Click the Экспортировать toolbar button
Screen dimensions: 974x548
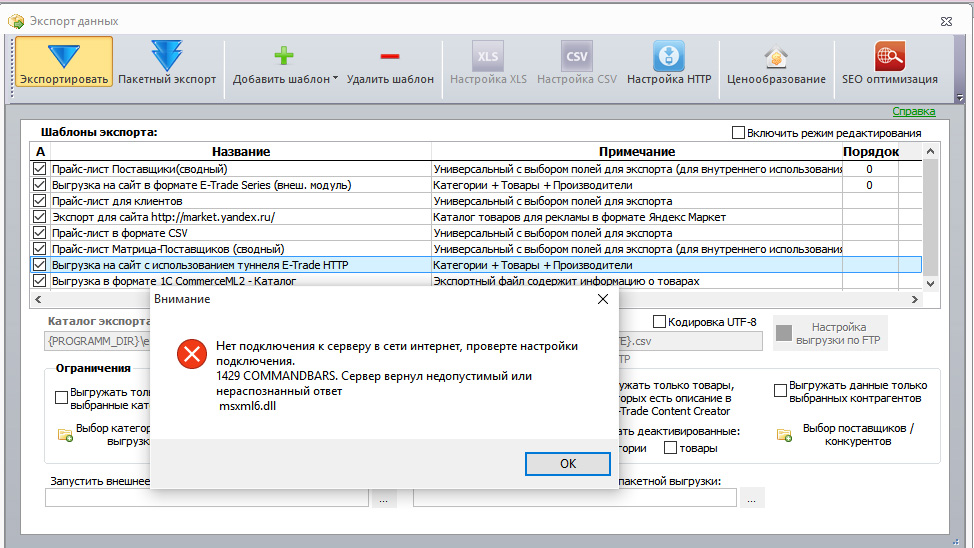(64, 62)
